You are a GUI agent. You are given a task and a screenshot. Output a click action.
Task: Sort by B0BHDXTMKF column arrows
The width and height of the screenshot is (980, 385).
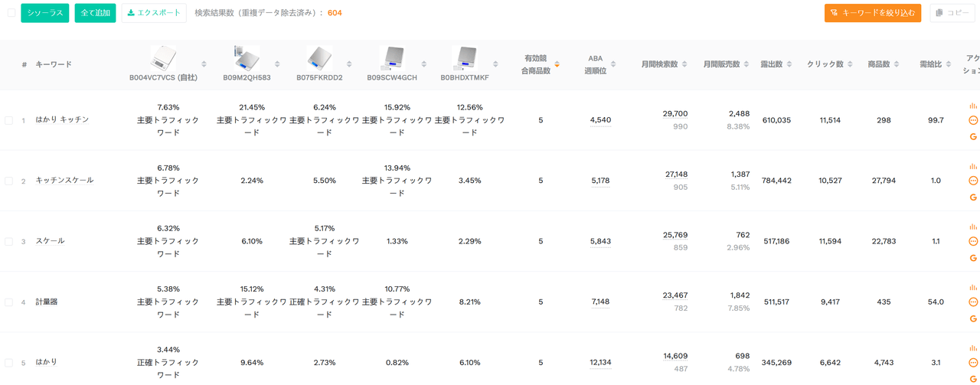[x=495, y=64]
